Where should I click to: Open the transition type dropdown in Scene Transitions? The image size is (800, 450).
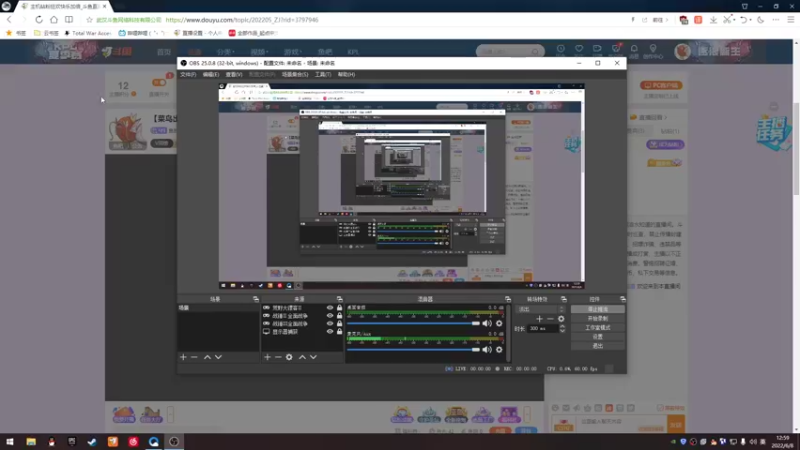pyautogui.click(x=541, y=309)
